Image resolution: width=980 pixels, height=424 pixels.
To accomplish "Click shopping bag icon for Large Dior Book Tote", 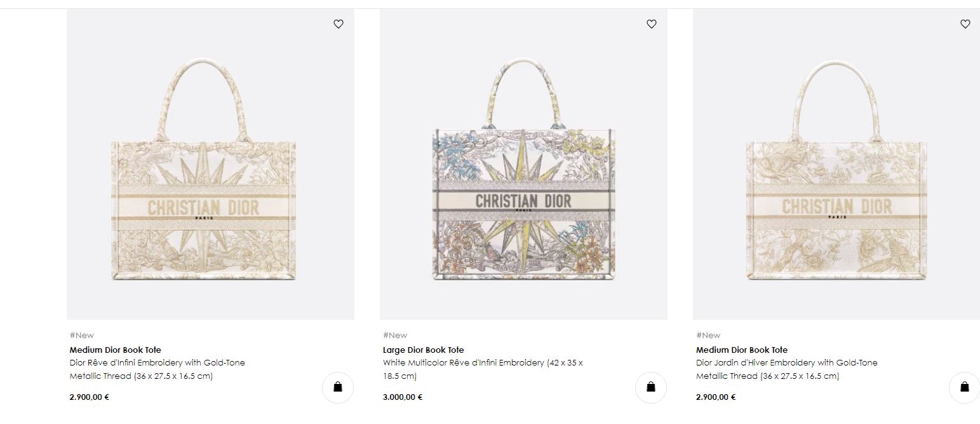I will tap(650, 387).
